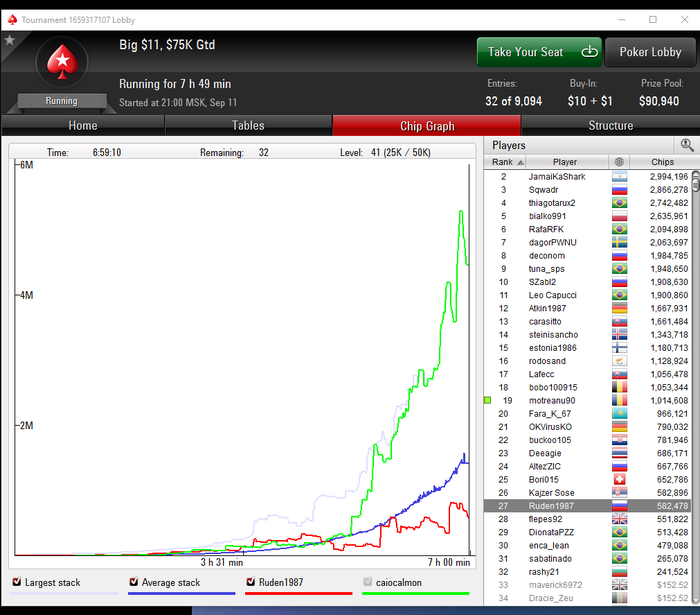Click the Kazakhstan flag beside Fara_K_67
This screenshot has width=700, height=615.
tap(619, 414)
